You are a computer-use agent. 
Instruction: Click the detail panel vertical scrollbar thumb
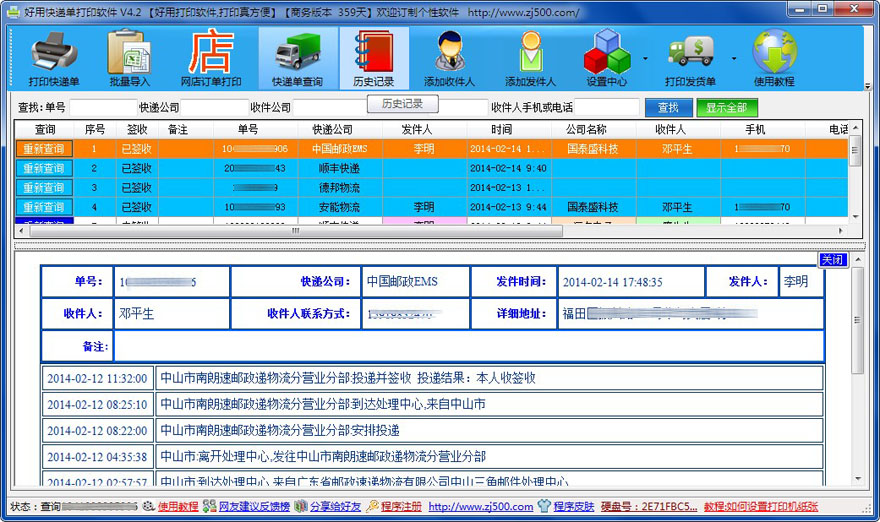coord(857,320)
